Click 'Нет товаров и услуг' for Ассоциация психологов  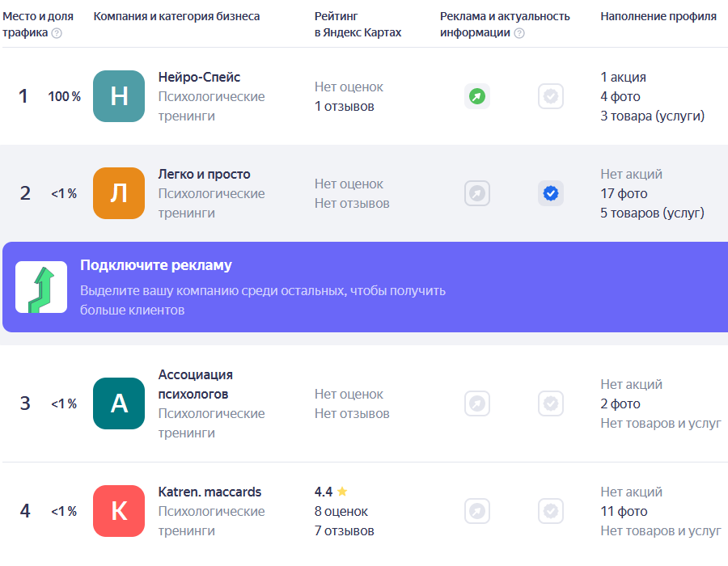click(661, 423)
